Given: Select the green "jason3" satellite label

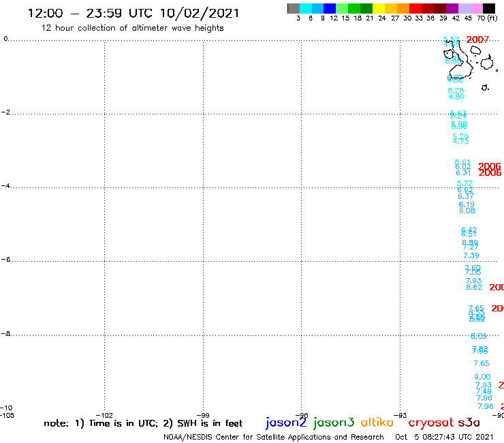Looking at the screenshot, I should 334,423.
